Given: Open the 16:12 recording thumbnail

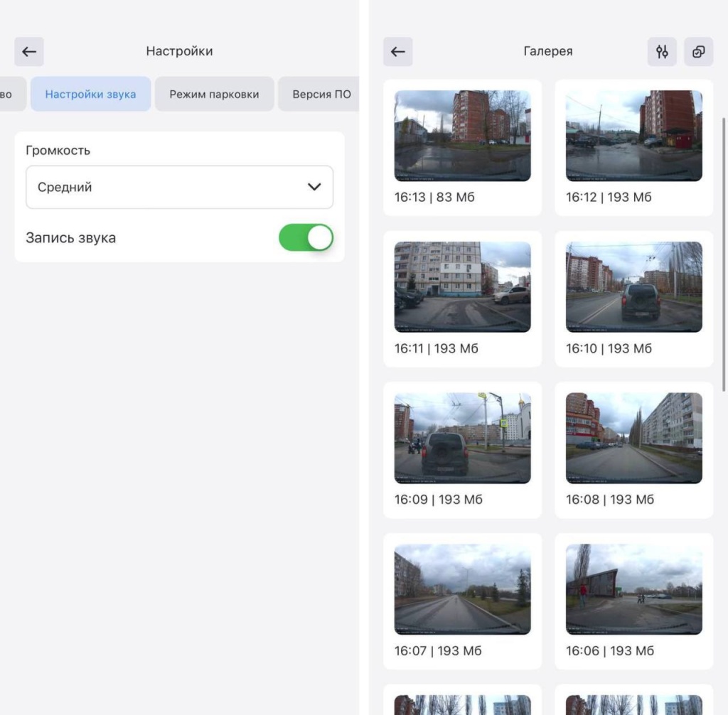Looking at the screenshot, I should coord(633,136).
